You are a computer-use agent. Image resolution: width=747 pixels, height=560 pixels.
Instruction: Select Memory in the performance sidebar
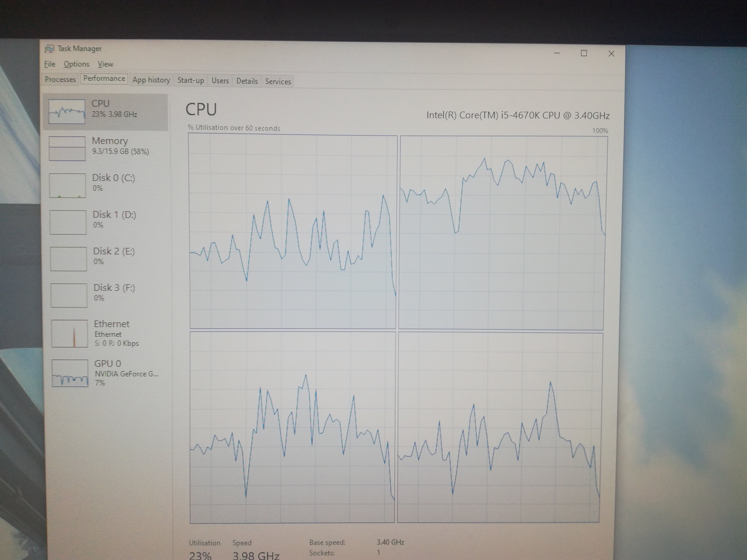click(x=106, y=149)
